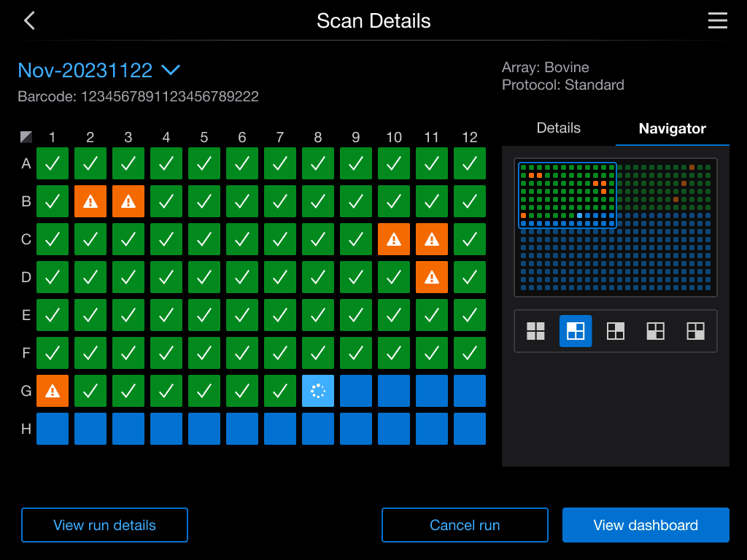Select completed well G7
This screenshot has height=560, width=747.
(x=279, y=391)
